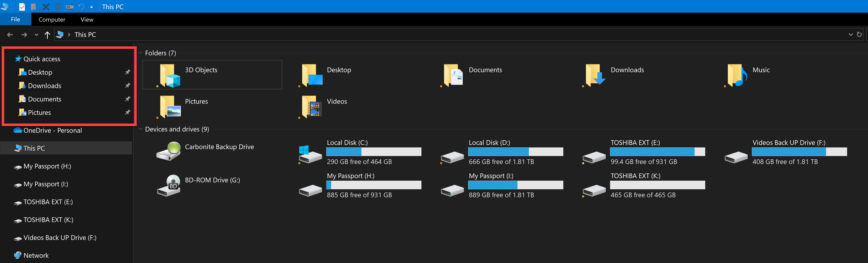868x263 pixels.
Task: Select Local Disk (C:) drive icon
Action: click(x=310, y=155)
